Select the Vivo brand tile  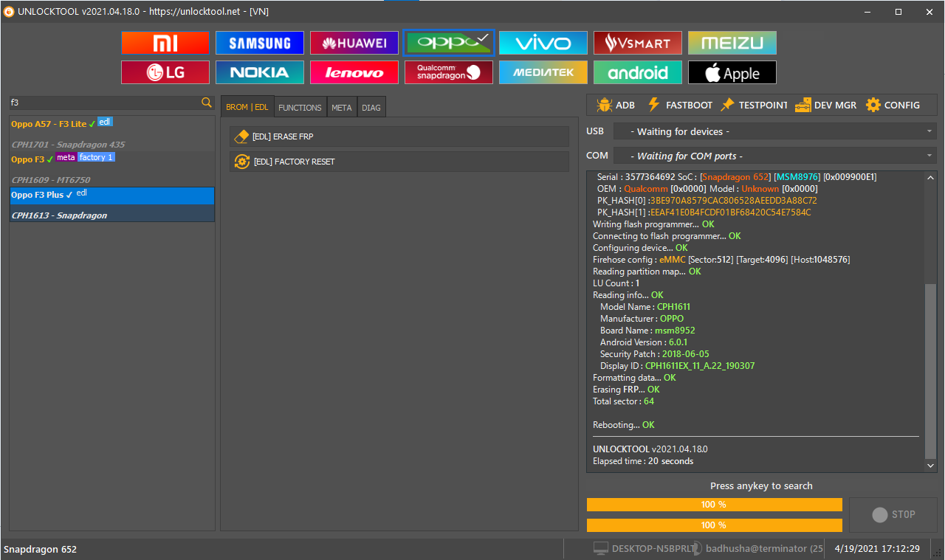[x=543, y=43]
